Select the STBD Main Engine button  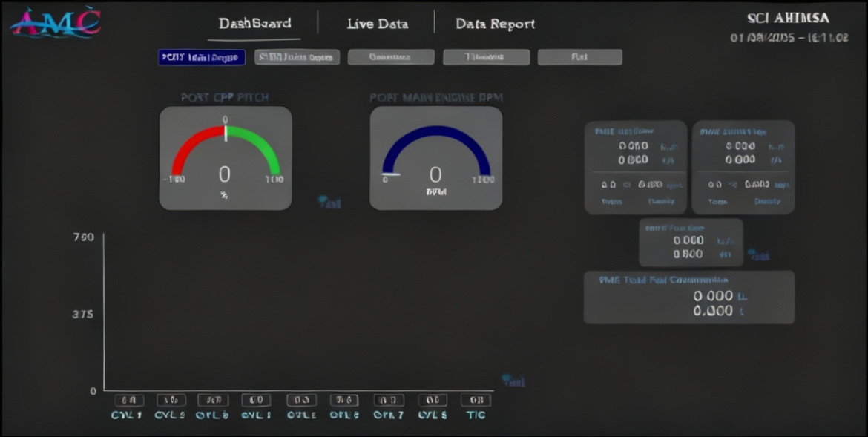[297, 57]
